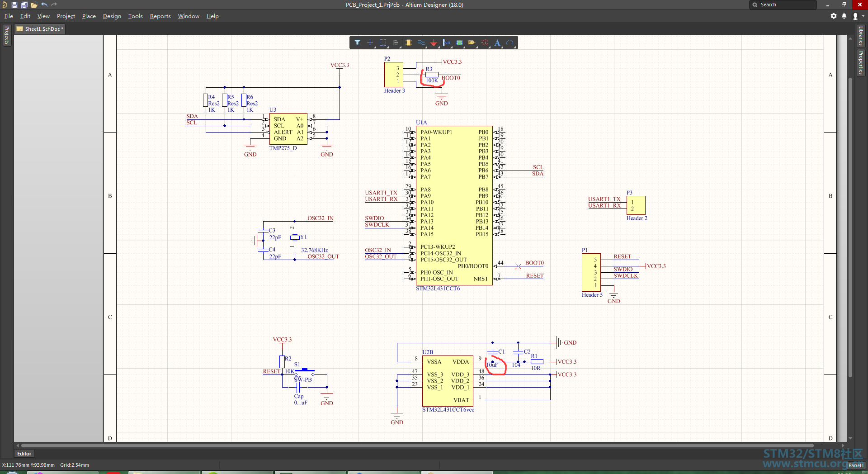Open the Design menu
868x474 pixels.
[x=112, y=16]
